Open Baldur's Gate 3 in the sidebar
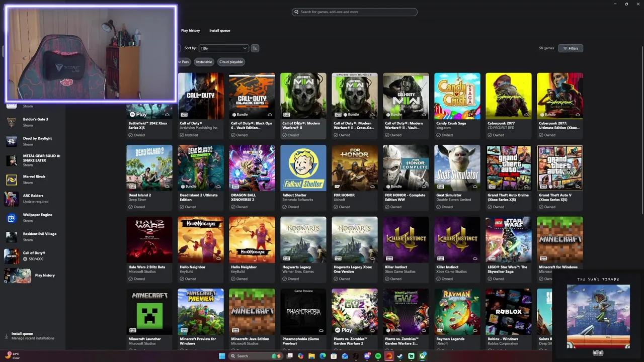This screenshot has height=362, width=644. [x=33, y=122]
